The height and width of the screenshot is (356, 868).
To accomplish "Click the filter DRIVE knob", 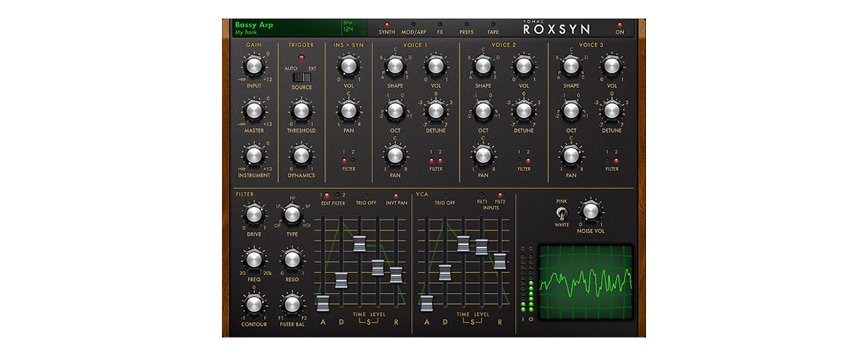I will tap(254, 214).
